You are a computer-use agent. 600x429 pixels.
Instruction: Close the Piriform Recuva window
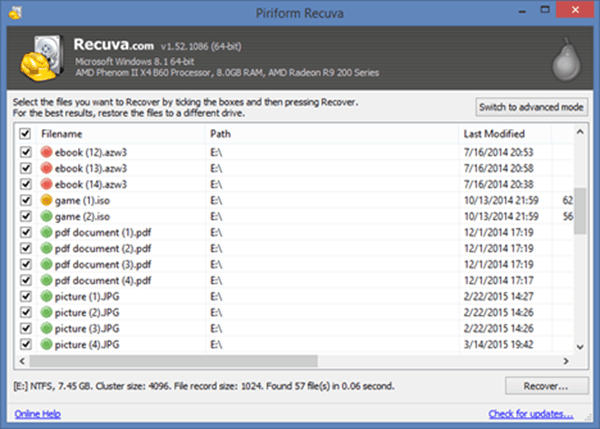(575, 10)
